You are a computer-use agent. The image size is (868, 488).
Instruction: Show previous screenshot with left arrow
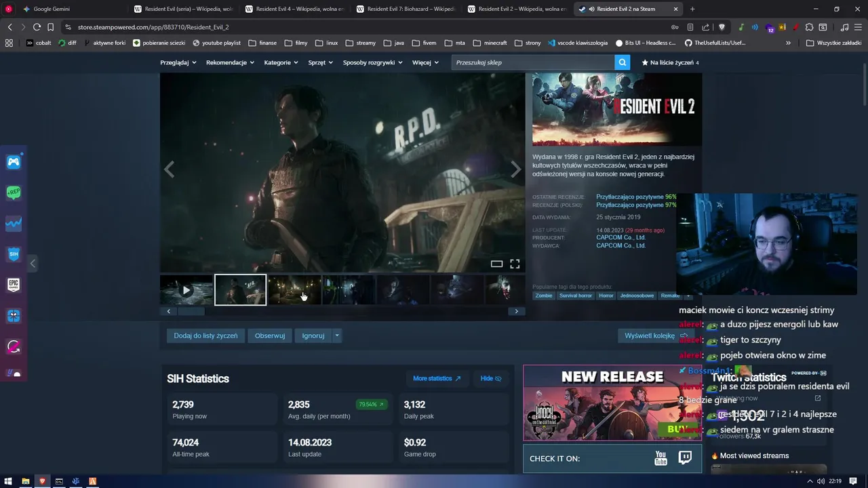(x=169, y=169)
